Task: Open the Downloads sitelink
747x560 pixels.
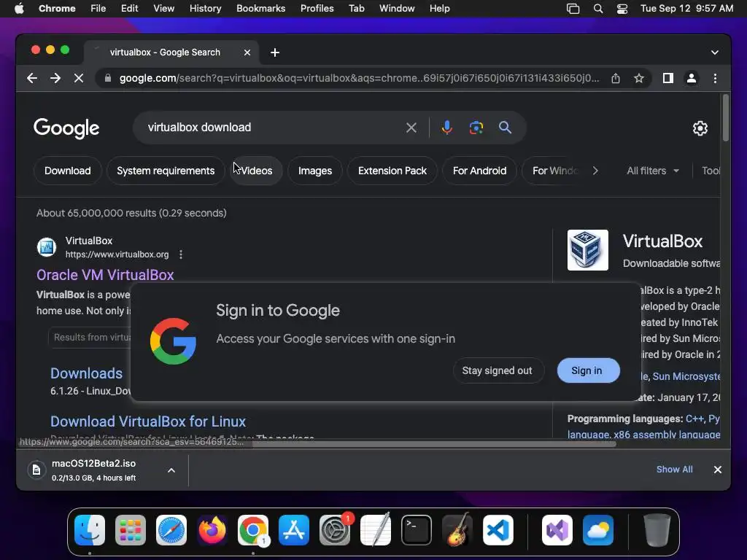Action: point(86,373)
